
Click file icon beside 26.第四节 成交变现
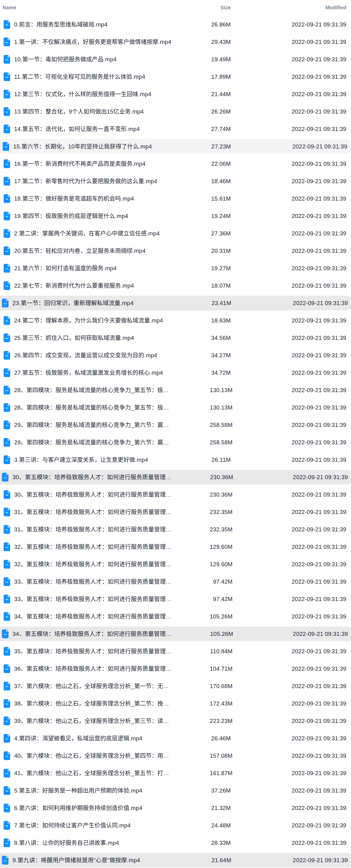[x=7, y=355]
